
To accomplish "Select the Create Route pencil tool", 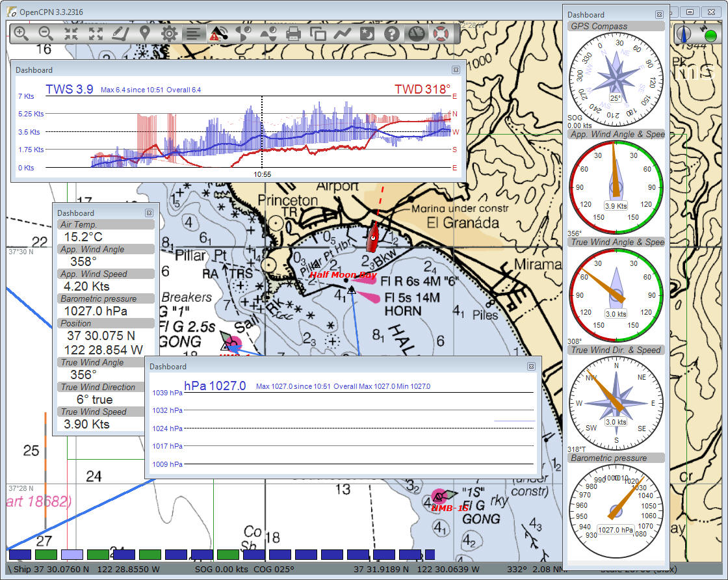I will pyautogui.click(x=120, y=34).
